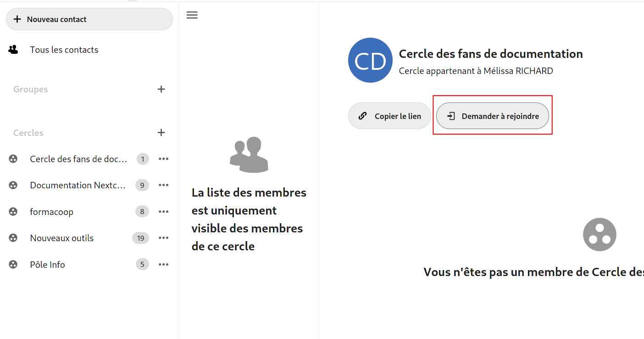Create a new circle with the Cercles plus button

click(161, 132)
